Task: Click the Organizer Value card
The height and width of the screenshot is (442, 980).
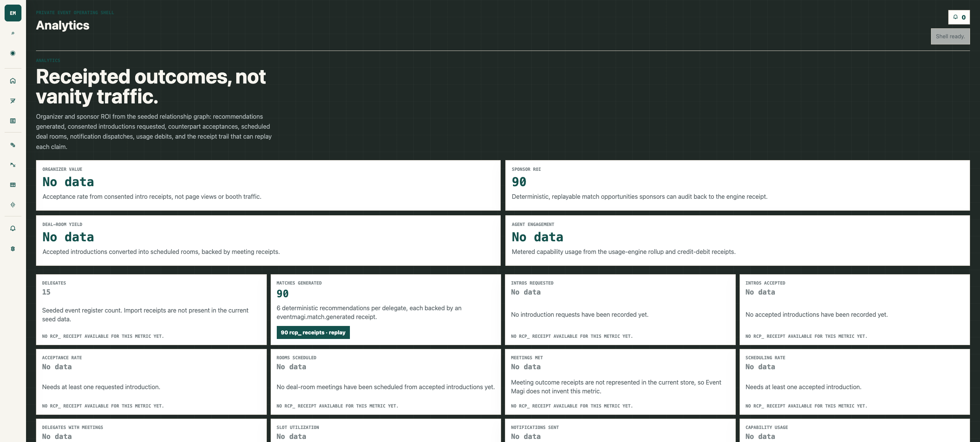Action: click(x=268, y=185)
